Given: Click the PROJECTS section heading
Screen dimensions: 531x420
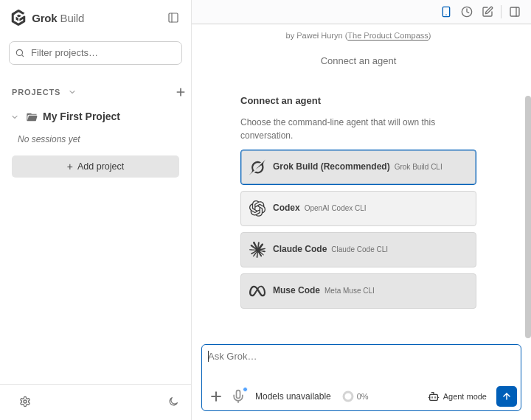Looking at the screenshot, I should point(36,92).
